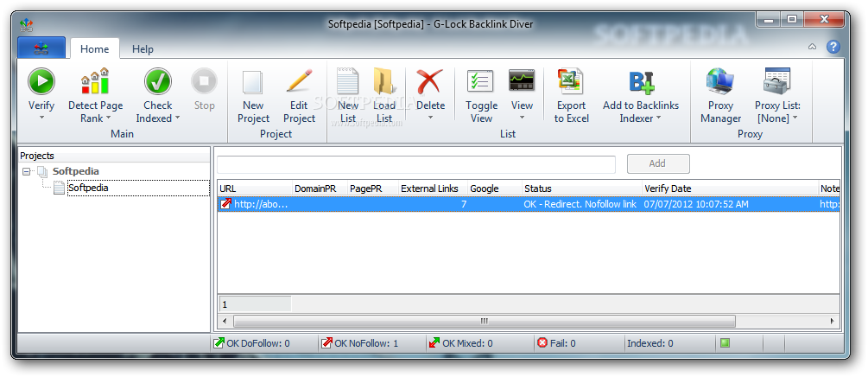Sort by the Google column header
The image size is (868, 377).
(494, 188)
